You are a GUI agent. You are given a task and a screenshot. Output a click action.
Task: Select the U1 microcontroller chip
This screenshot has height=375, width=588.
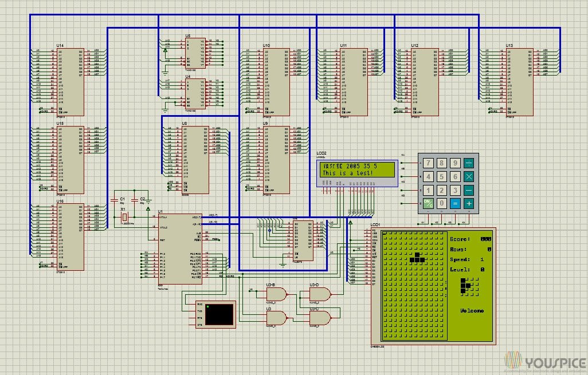point(179,248)
